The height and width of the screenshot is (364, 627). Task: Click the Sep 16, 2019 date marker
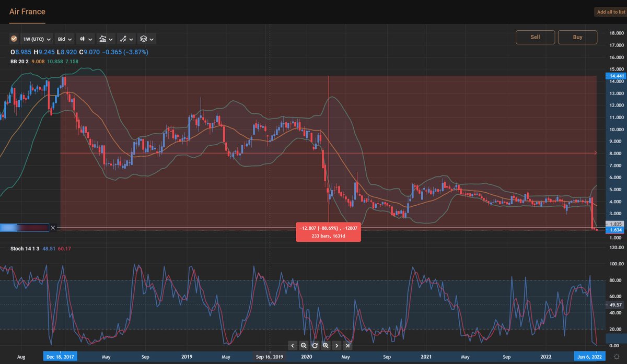269,357
